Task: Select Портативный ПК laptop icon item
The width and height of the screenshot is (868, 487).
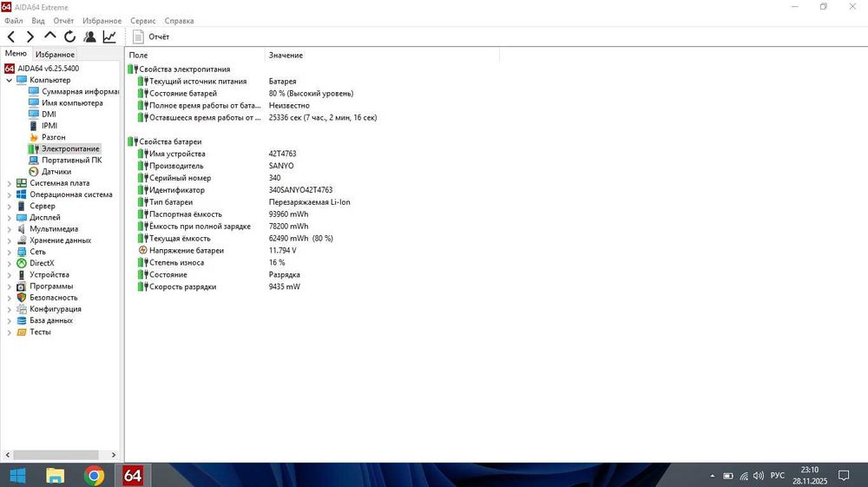Action: 34,160
